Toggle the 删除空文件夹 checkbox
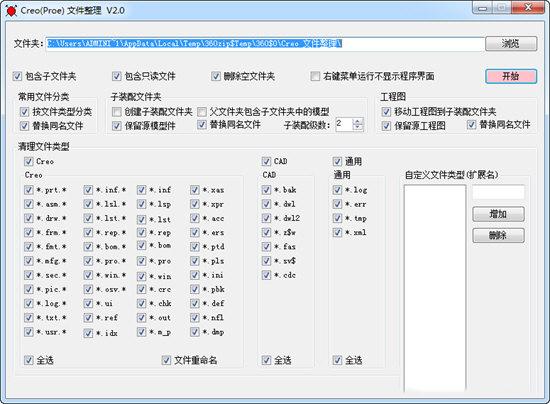The image size is (550, 404). click(x=216, y=76)
